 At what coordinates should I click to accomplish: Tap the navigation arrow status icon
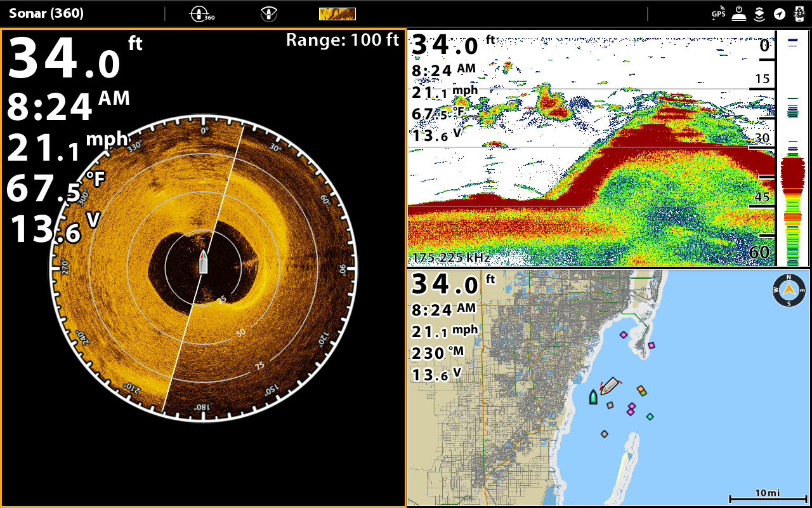coord(780,14)
